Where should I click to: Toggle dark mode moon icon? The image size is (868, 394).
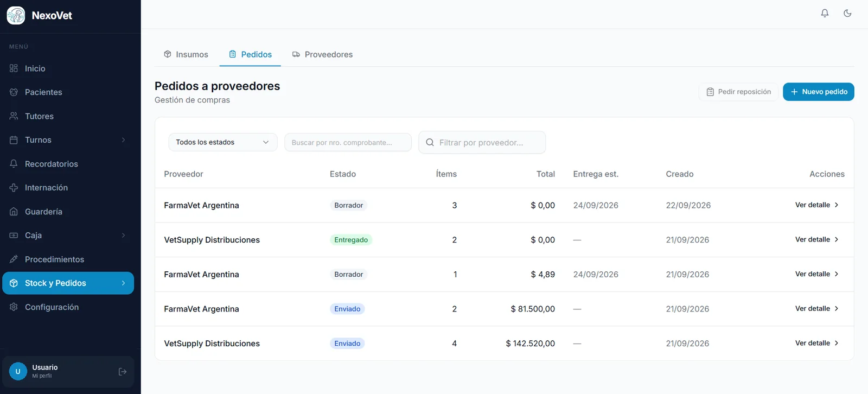[x=847, y=13]
